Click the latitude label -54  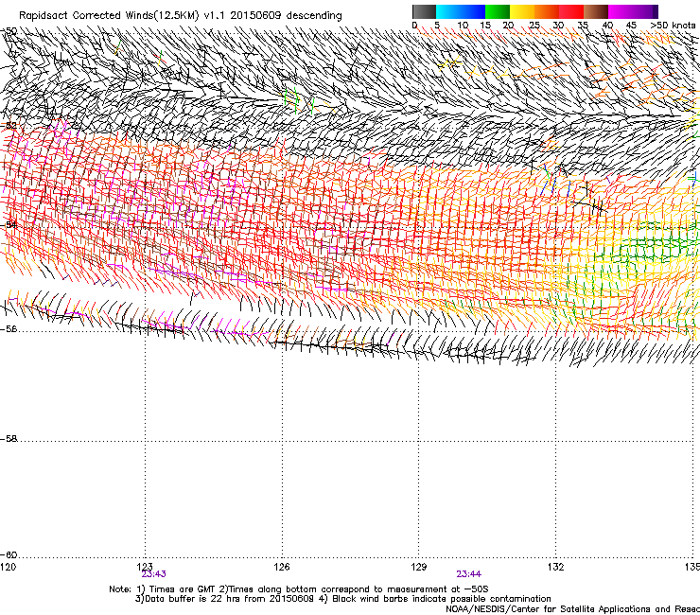click(x=9, y=224)
